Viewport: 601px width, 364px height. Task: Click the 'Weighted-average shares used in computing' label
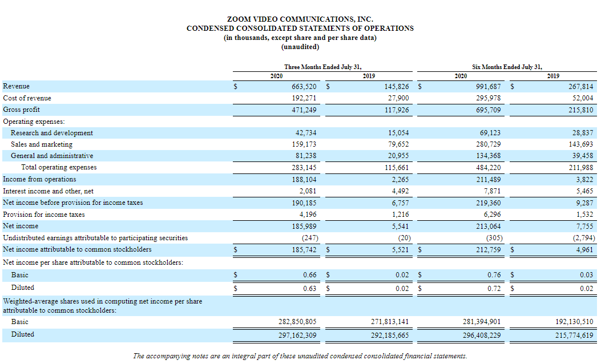102,306
